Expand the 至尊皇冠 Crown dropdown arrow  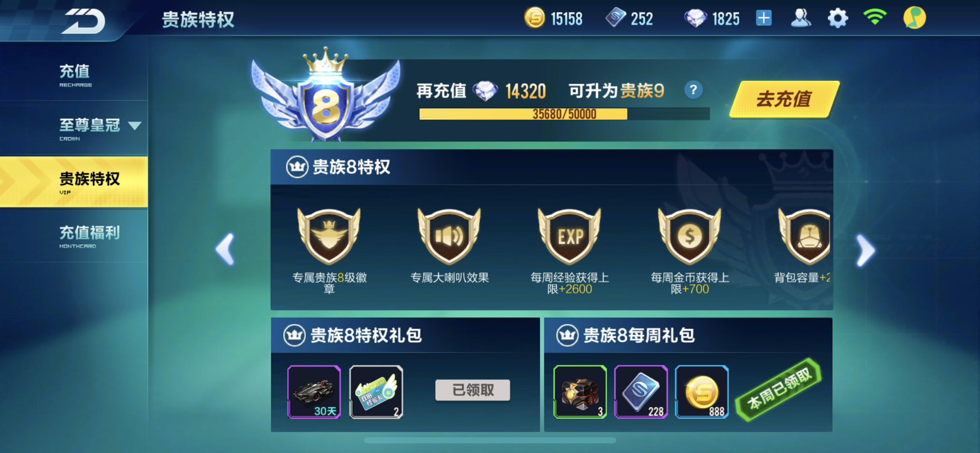coord(134,126)
